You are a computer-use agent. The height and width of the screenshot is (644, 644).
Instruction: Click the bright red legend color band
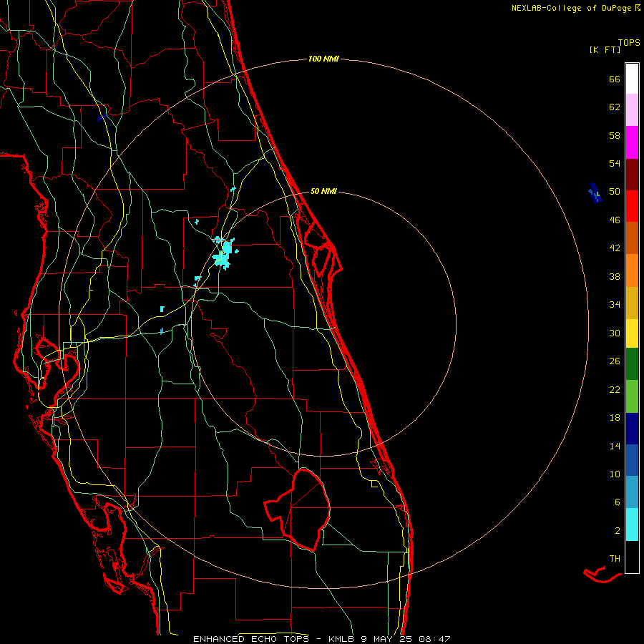[632, 206]
